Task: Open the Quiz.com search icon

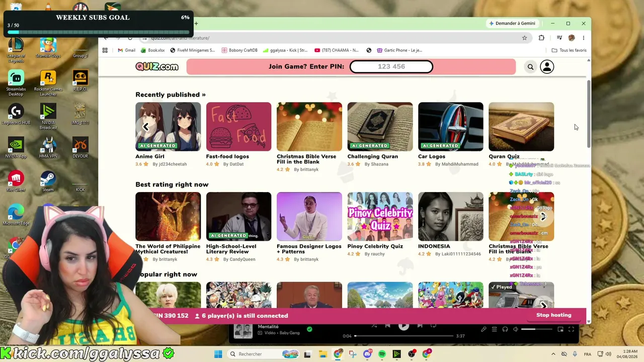Action: pos(530,67)
